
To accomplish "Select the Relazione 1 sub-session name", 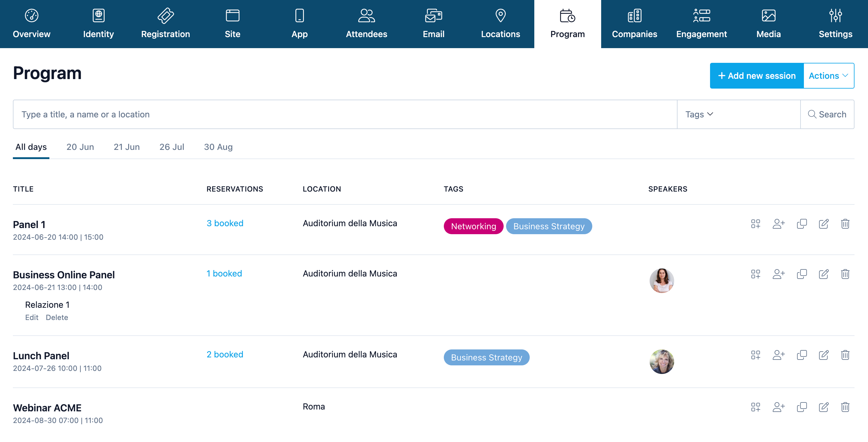I will [47, 305].
